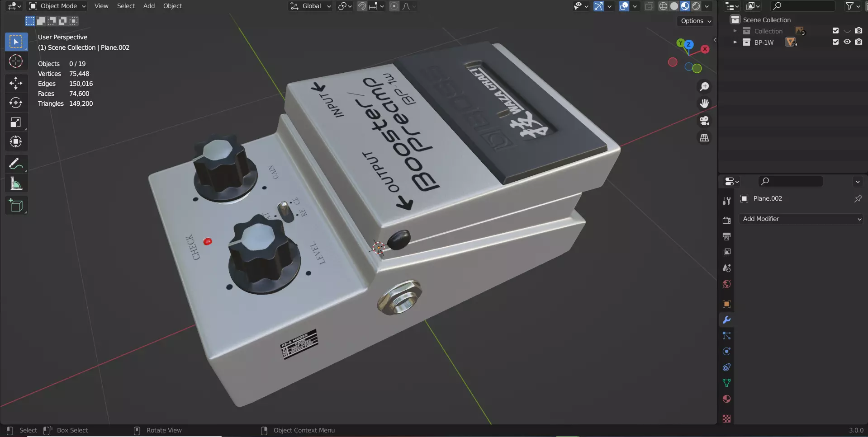
Task: Open the shading options dropdown arrow
Action: pyautogui.click(x=707, y=6)
